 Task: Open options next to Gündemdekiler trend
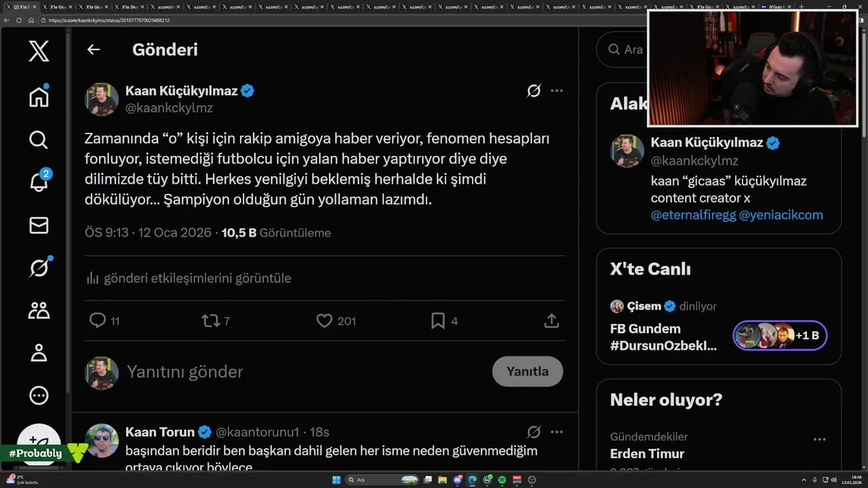(x=819, y=439)
